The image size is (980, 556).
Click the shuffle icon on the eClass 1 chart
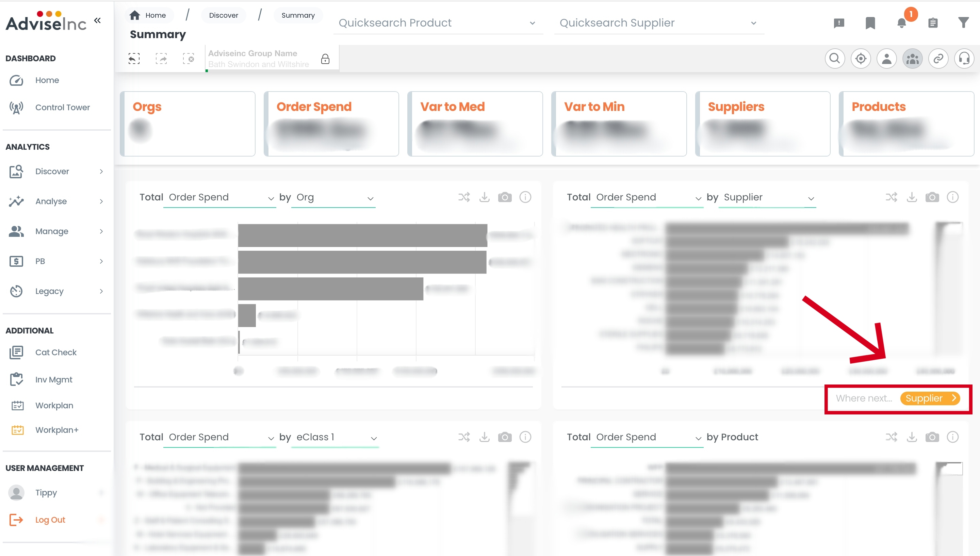pos(464,437)
